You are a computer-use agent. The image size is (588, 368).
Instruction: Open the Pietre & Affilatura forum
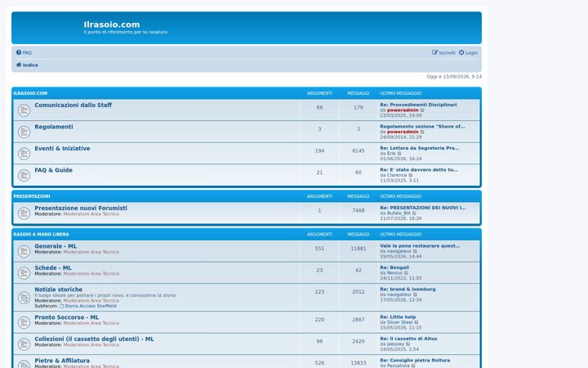tap(62, 361)
